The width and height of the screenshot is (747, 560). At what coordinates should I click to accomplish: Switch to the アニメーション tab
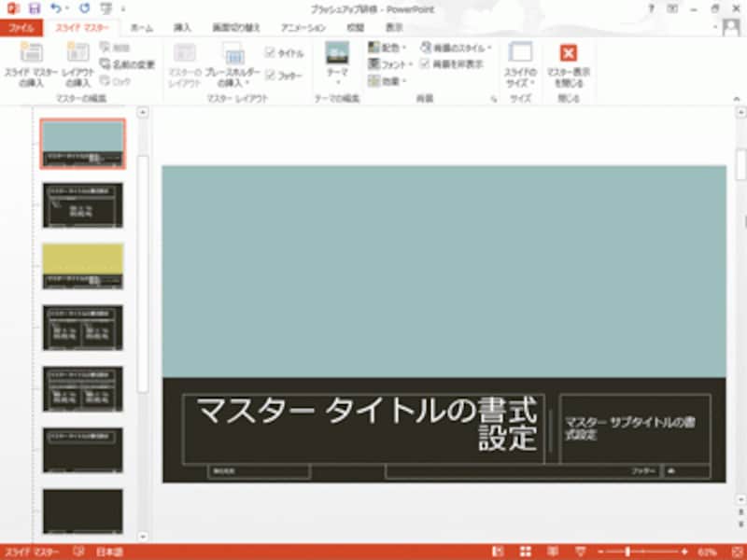(x=303, y=28)
